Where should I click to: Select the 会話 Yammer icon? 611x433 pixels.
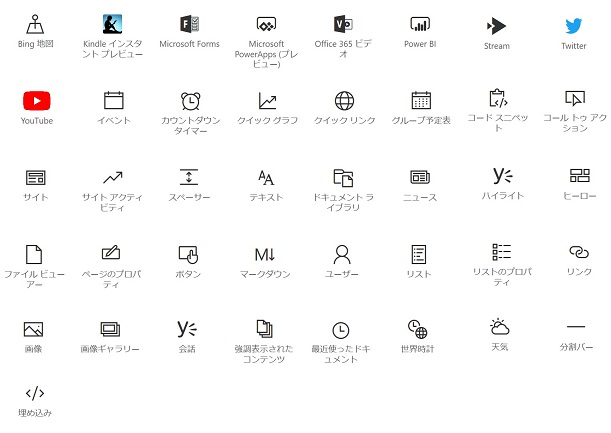[x=187, y=329]
